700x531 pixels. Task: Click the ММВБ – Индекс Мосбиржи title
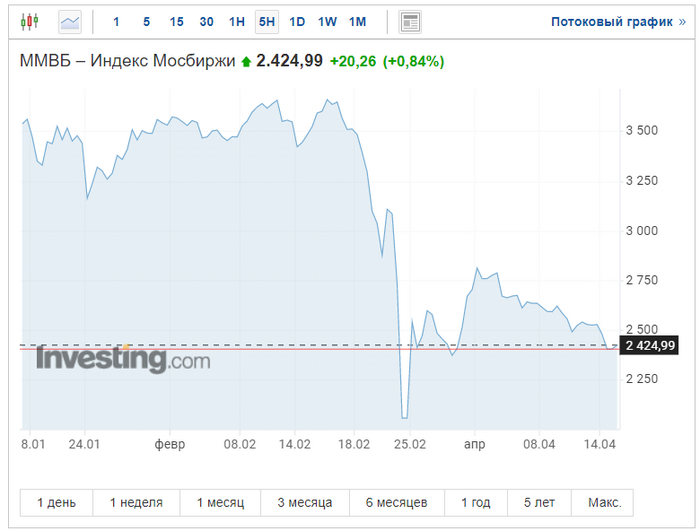point(127,61)
